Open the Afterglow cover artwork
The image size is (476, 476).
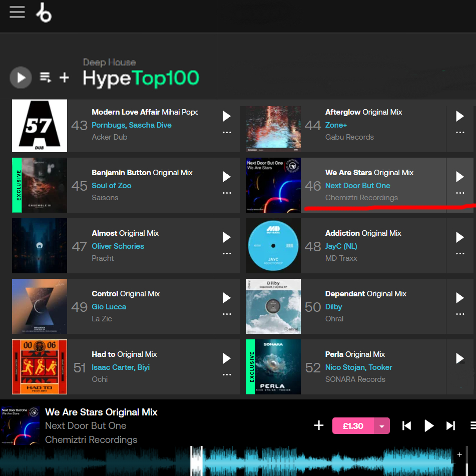click(x=273, y=129)
